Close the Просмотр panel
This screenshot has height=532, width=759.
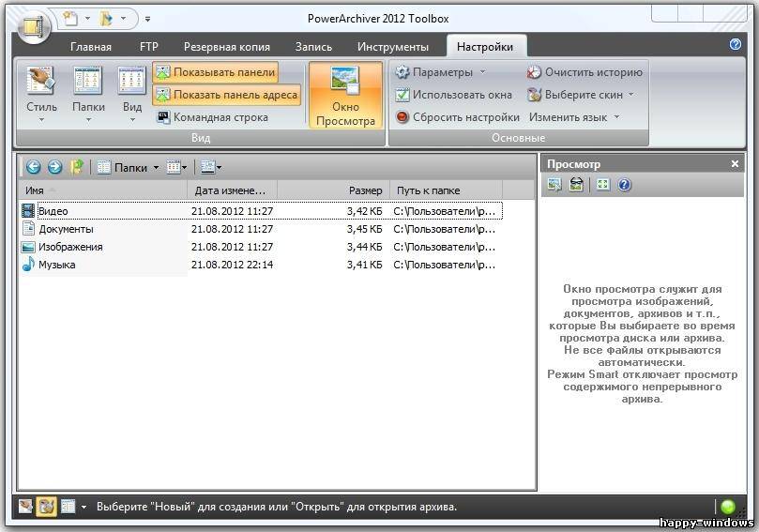(735, 164)
